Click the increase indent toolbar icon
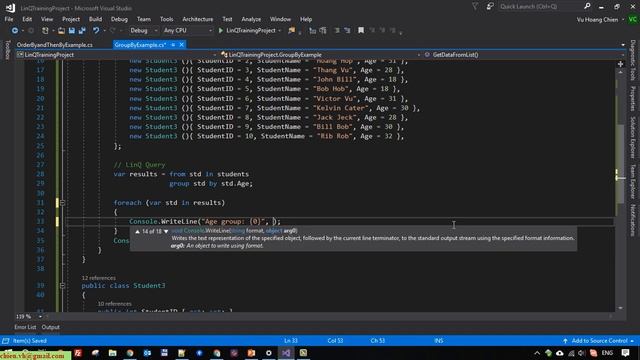Screen dimensions: 640x360 pos(323,31)
